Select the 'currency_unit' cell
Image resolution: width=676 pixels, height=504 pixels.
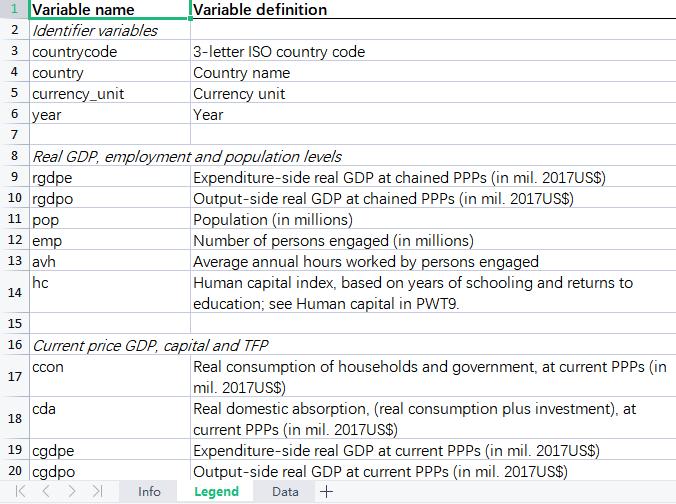click(x=109, y=94)
